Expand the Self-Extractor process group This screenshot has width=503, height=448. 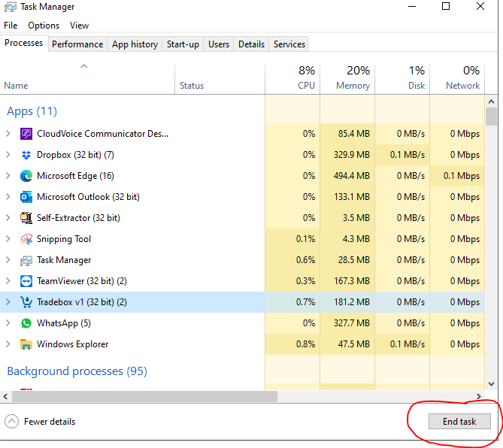click(x=8, y=218)
